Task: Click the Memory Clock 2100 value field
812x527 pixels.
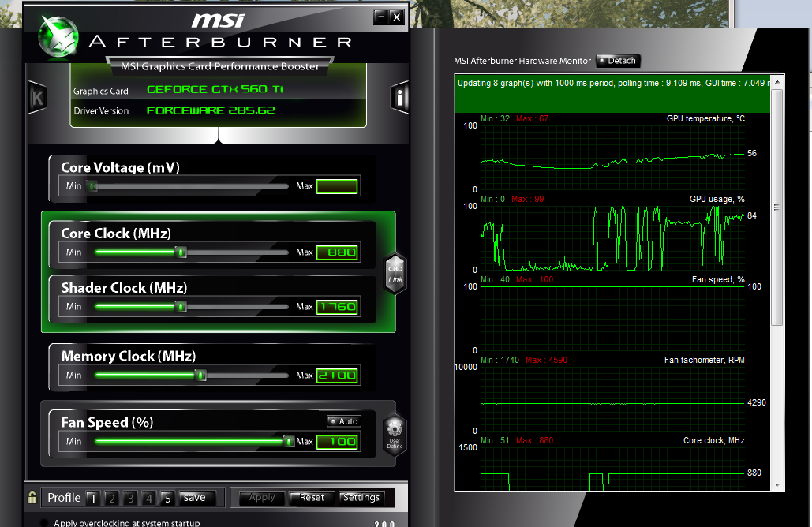Action: [x=337, y=376]
